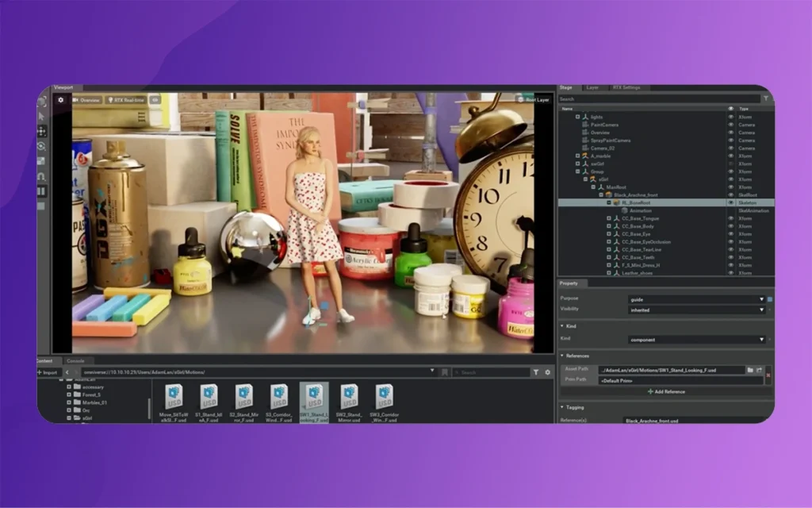Hide the SprayPaintCamera prim
The height and width of the screenshot is (508, 812).
(730, 140)
